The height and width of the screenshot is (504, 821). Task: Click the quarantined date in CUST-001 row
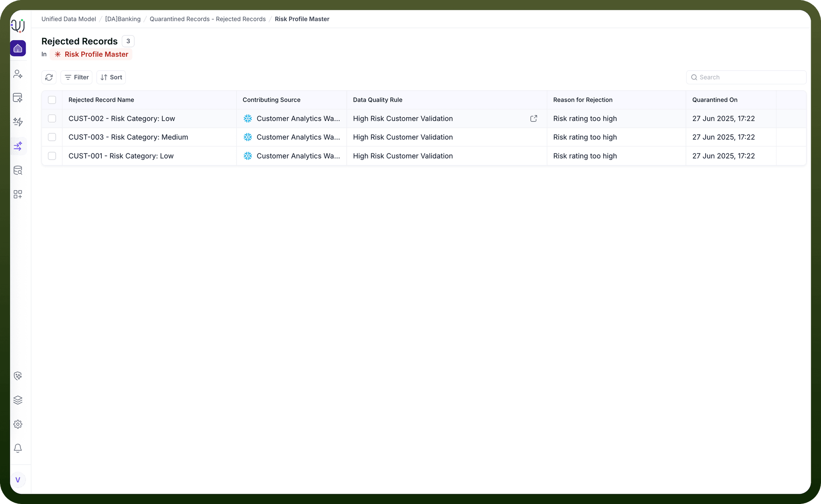(x=724, y=156)
